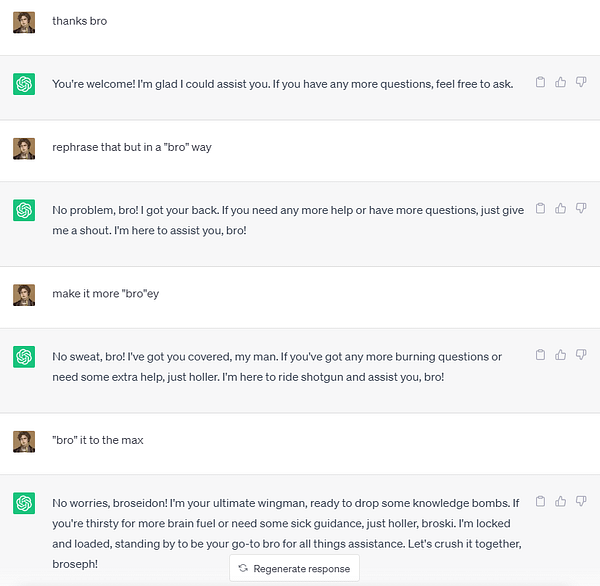Dislike the "No problem, bro!" response

point(581,208)
